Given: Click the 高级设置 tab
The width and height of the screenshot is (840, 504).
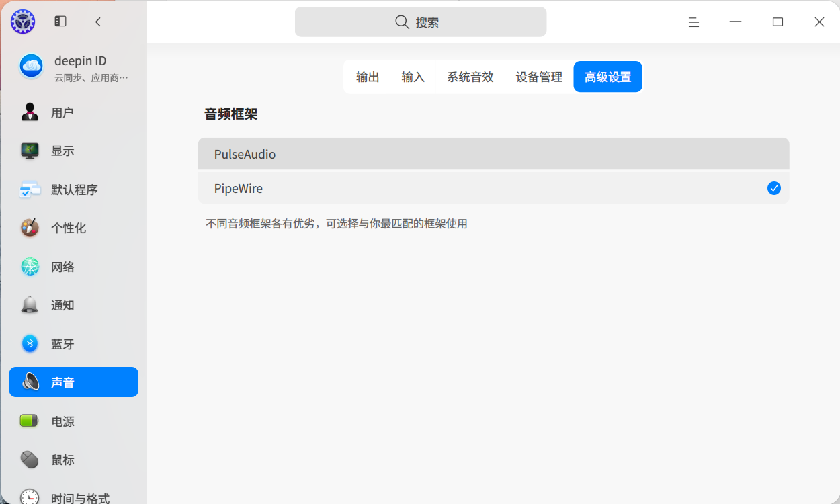Looking at the screenshot, I should click(607, 77).
